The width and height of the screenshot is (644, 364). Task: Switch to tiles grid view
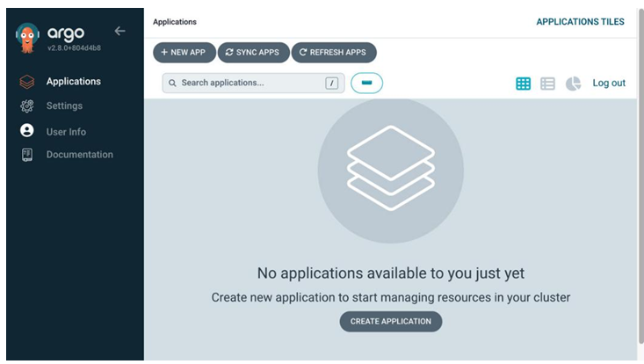[524, 84]
